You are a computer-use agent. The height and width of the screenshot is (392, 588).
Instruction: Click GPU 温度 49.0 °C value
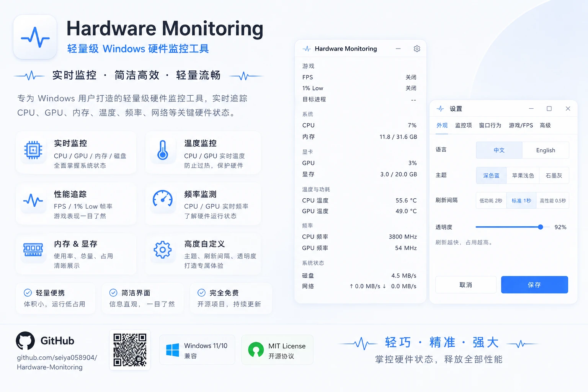[406, 211]
